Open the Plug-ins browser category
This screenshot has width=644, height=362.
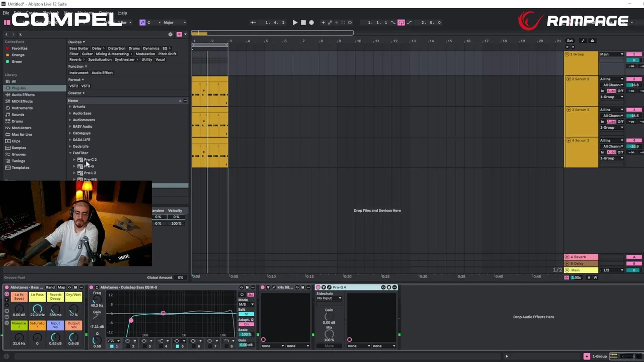(x=35, y=88)
